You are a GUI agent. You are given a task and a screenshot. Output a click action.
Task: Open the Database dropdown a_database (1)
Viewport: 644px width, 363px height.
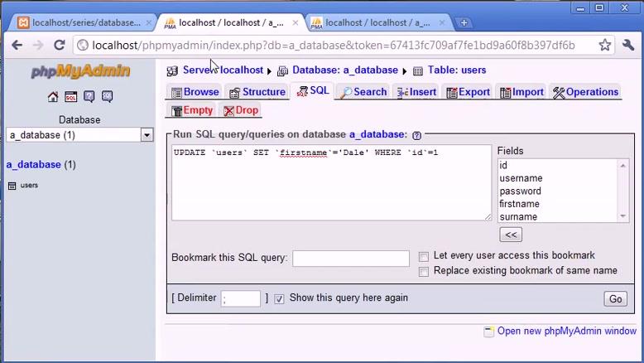tap(79, 135)
